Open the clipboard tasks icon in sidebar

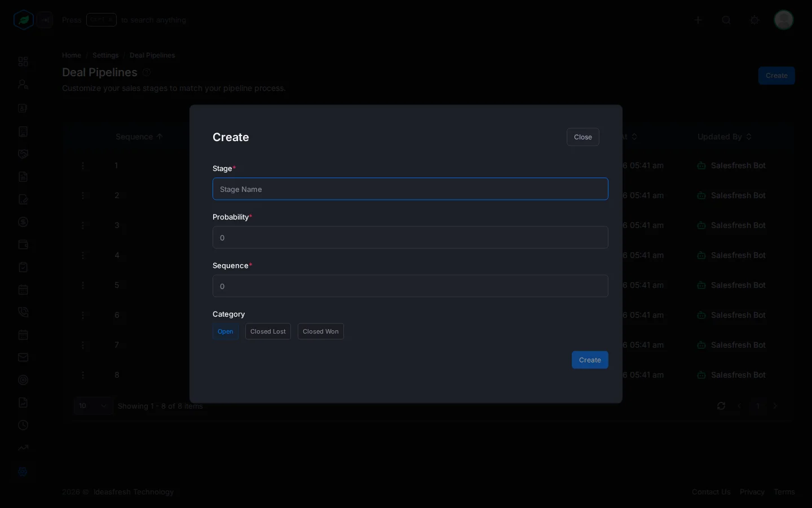coord(23,267)
